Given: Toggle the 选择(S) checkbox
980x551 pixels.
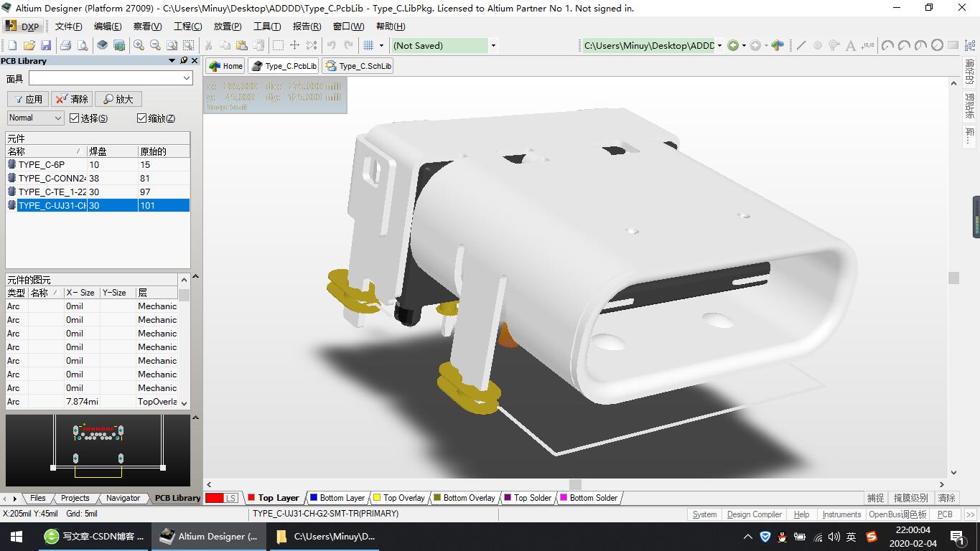Looking at the screenshot, I should [x=74, y=118].
